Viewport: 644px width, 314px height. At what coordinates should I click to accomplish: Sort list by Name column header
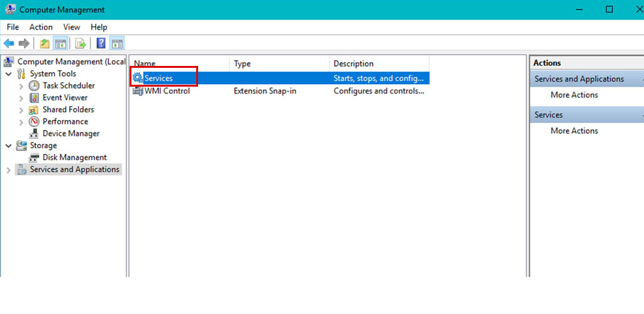(179, 63)
